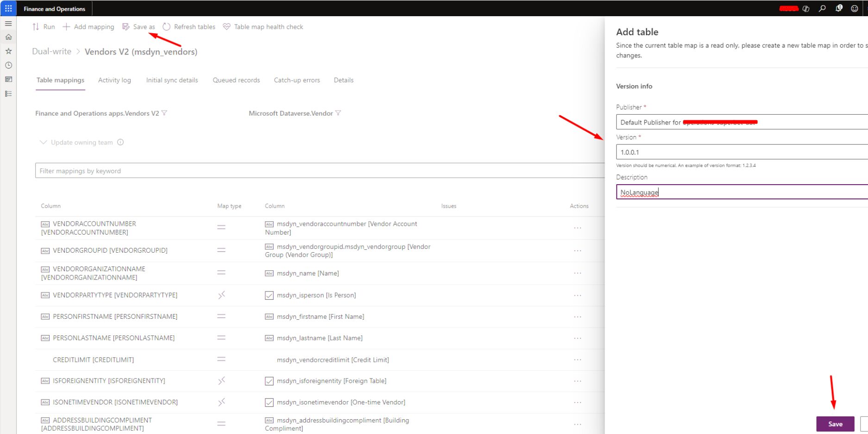Open Workspaces icon in sidebar
This screenshot has width=868, height=434.
(x=8, y=80)
